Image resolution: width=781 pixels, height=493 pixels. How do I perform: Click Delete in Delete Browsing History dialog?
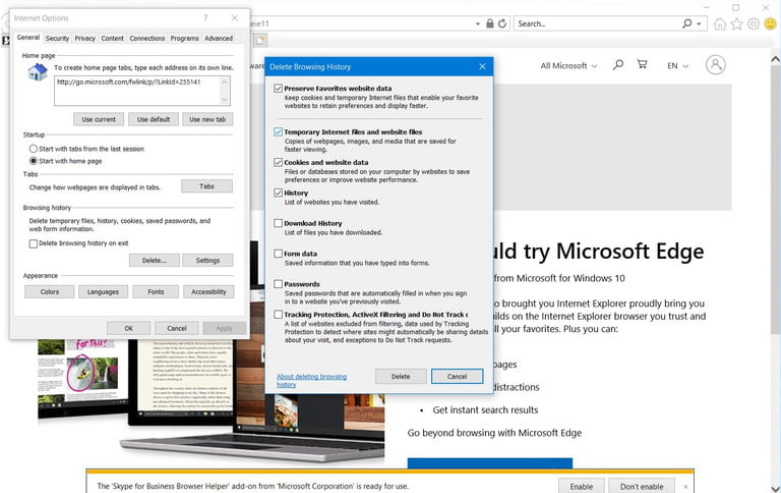point(400,376)
